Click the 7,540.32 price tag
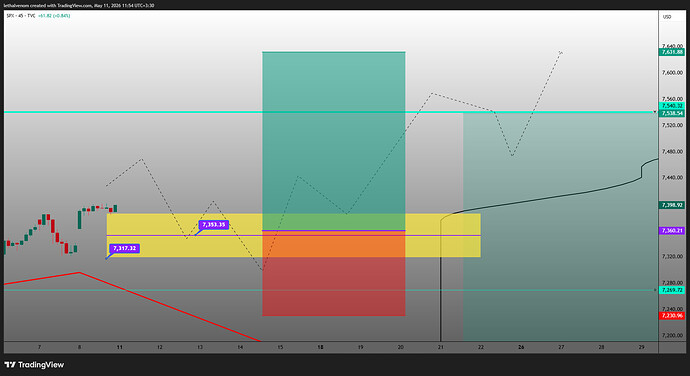Viewport: 690px width, 376px height. (x=672, y=106)
